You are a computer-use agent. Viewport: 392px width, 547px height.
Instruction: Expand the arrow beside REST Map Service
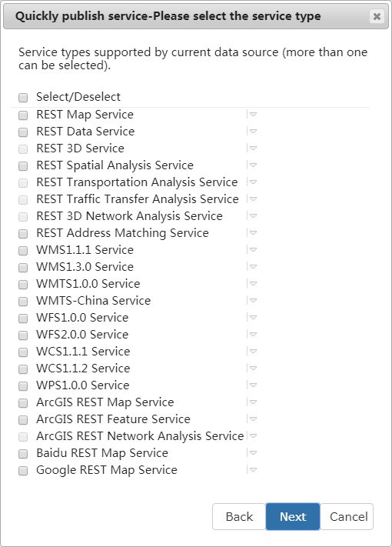[254, 115]
